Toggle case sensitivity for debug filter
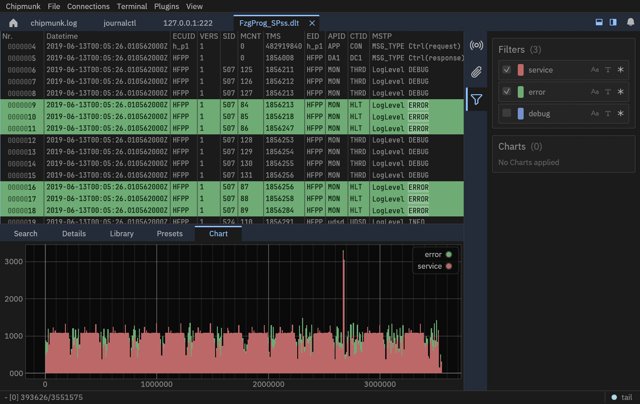The width and height of the screenshot is (640, 404). point(595,113)
